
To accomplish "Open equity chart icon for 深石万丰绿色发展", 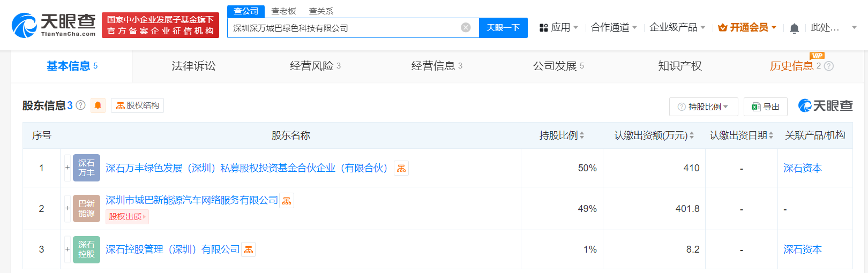I will [401, 168].
